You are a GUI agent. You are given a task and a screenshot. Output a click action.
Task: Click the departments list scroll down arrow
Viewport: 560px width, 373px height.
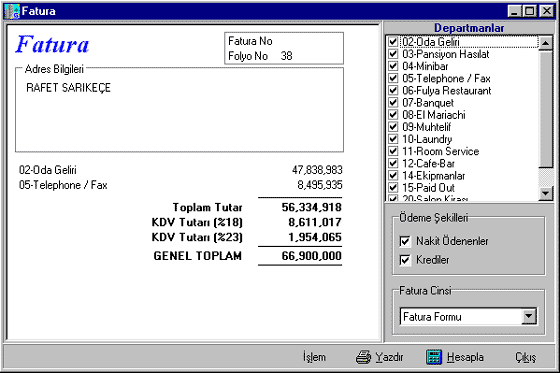[545, 193]
